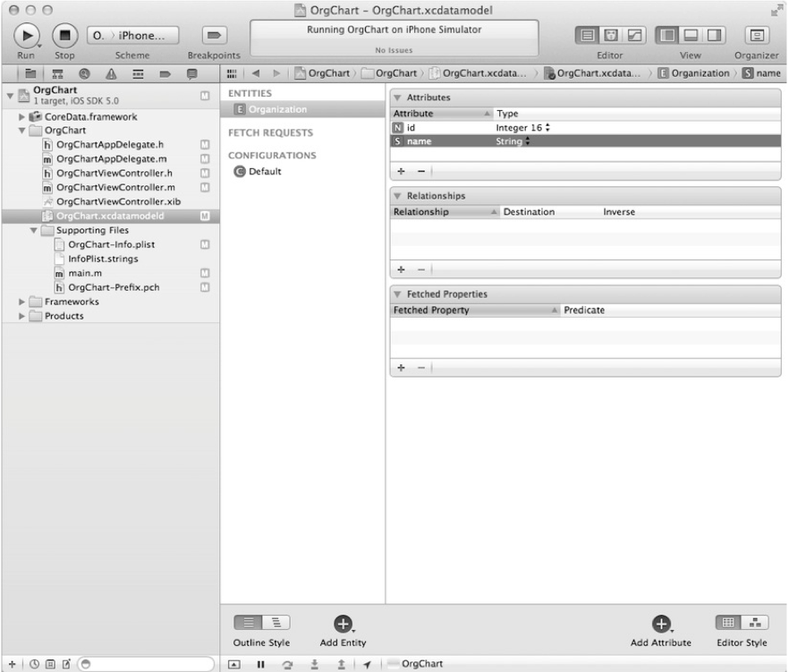Select OrgChartViewController.m file
This screenshot has width=789, height=672.
(x=109, y=188)
